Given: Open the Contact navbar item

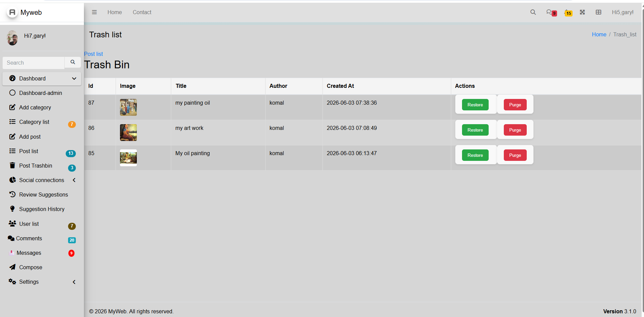Looking at the screenshot, I should pyautogui.click(x=142, y=12).
